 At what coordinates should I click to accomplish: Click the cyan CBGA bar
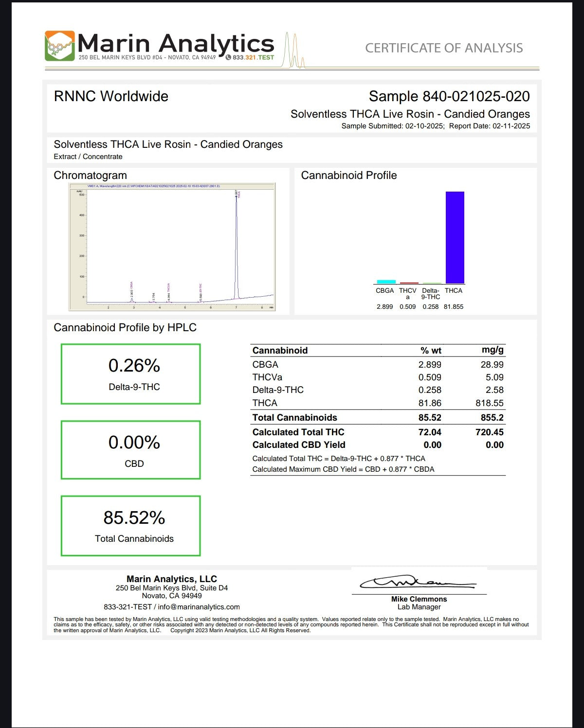[386, 282]
